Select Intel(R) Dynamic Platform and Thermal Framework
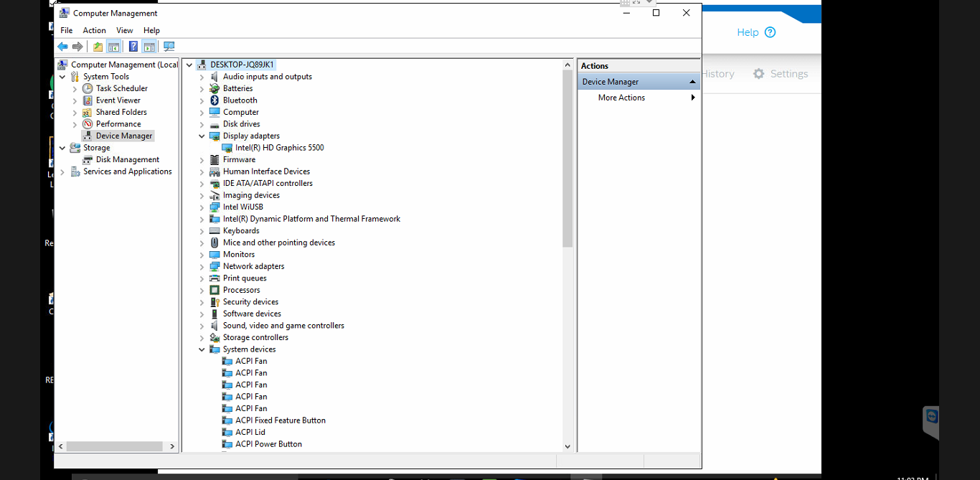Screen dimensions: 980x480 [311, 219]
